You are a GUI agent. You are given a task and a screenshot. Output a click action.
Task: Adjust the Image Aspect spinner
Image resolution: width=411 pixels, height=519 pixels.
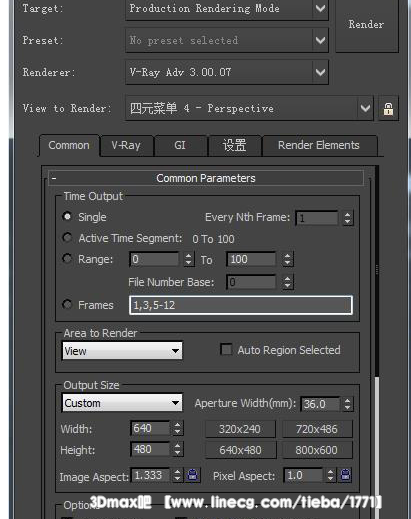177,475
